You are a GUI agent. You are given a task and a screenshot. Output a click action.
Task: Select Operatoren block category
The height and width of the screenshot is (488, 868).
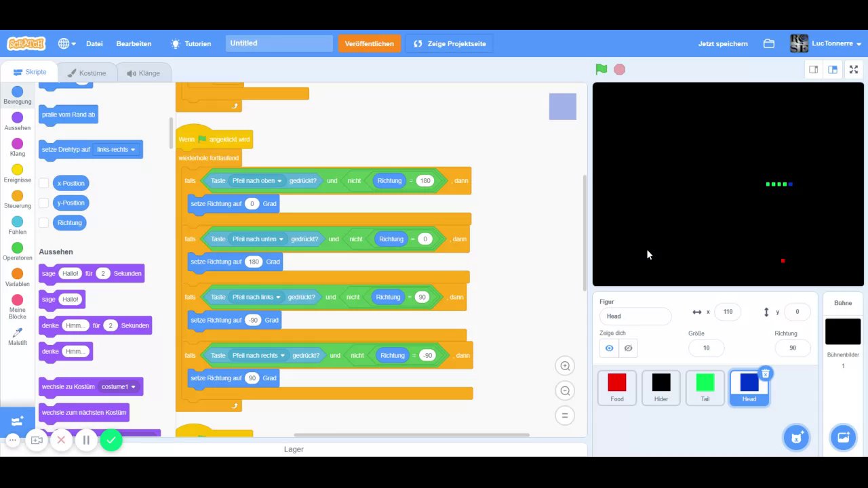[x=18, y=251]
